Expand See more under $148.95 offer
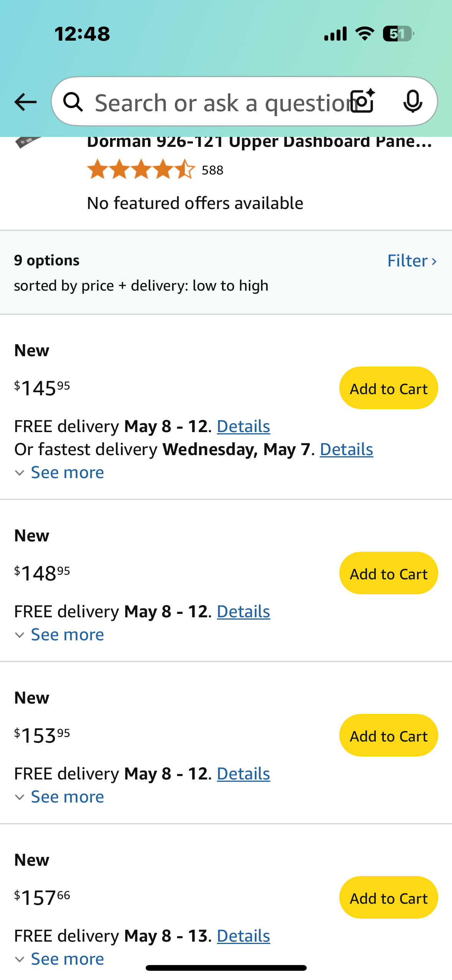 59,635
